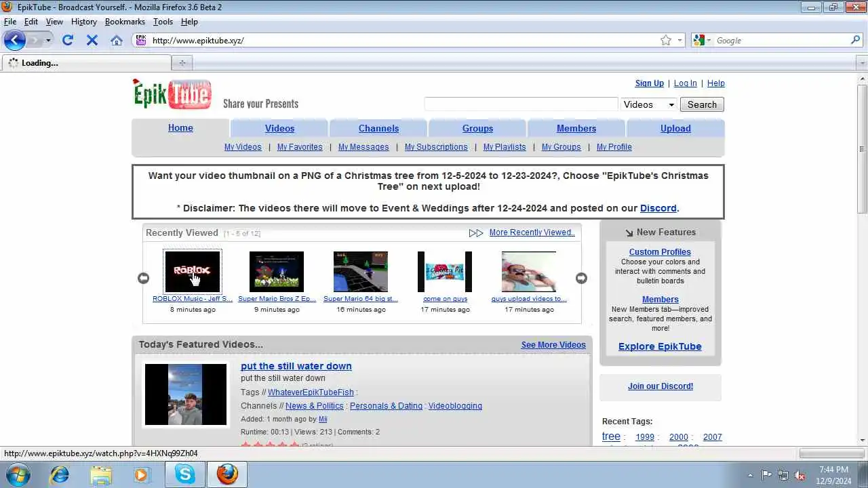Open the address bar history dropdown
868x488 pixels.
[679, 41]
